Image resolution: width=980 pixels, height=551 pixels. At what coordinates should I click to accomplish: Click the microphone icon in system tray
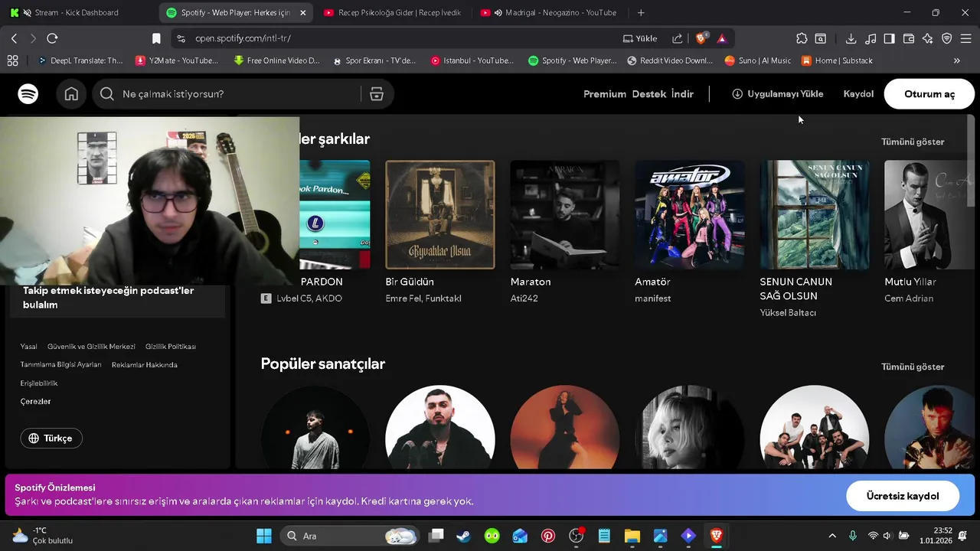point(853,536)
